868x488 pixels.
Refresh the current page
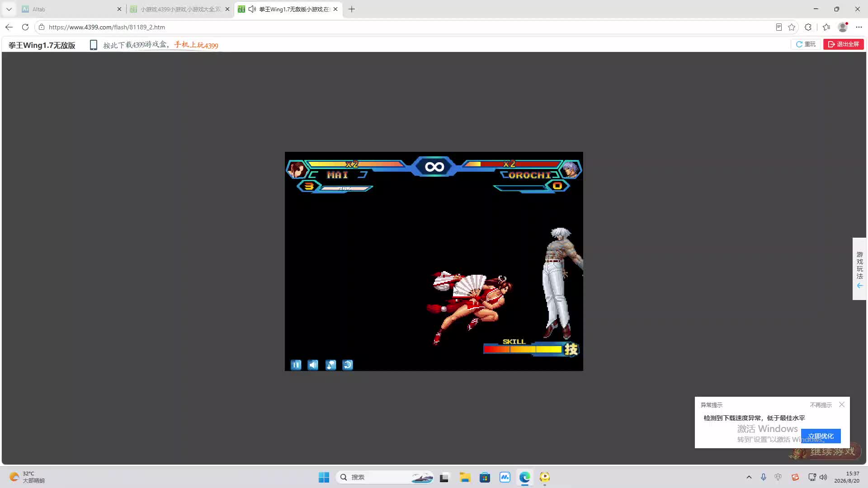click(25, 27)
